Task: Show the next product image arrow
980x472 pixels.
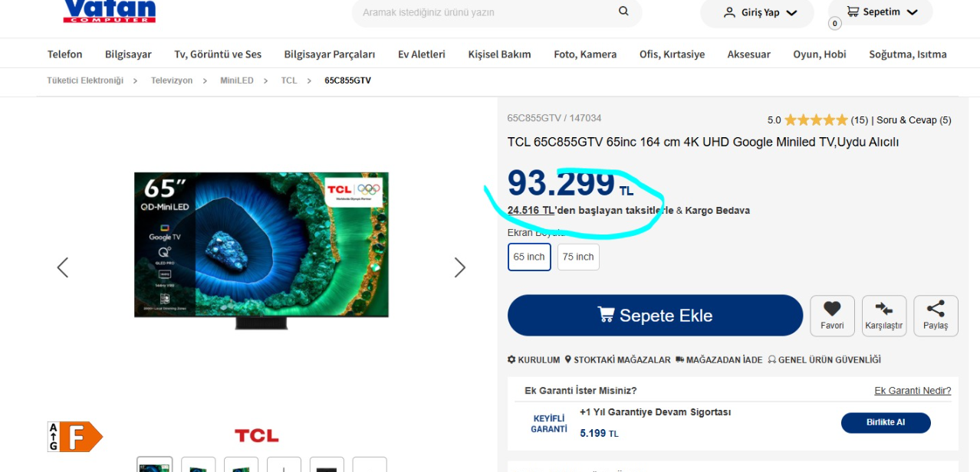Action: [x=459, y=267]
